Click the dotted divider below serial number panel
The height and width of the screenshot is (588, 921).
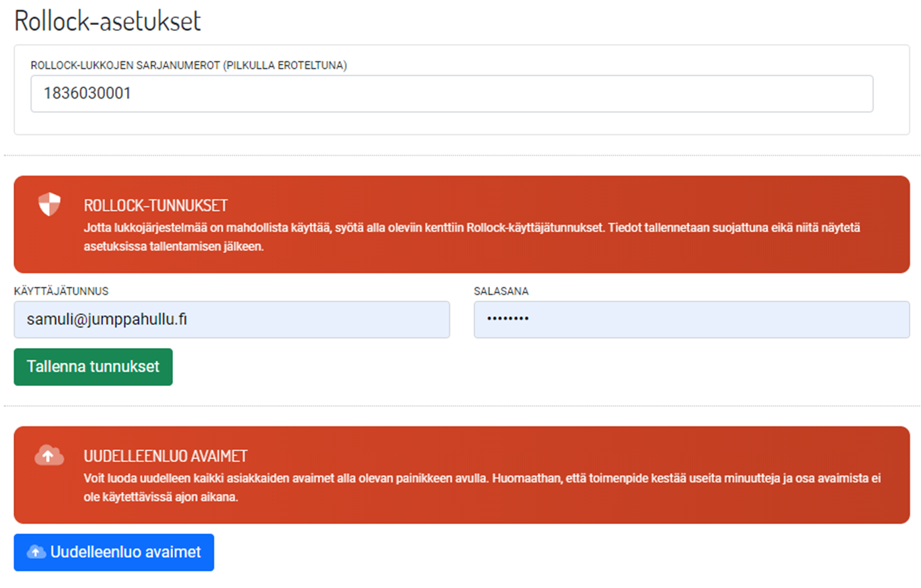pos(460,155)
